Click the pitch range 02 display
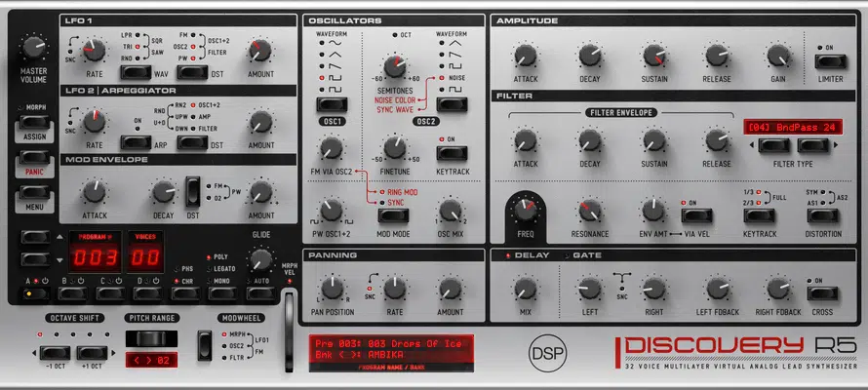The width and height of the screenshot is (868, 390). click(x=152, y=360)
